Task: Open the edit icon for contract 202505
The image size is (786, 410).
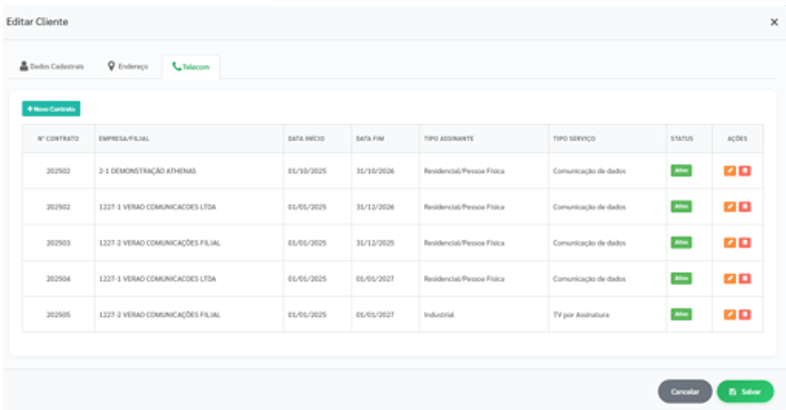Action: (729, 314)
